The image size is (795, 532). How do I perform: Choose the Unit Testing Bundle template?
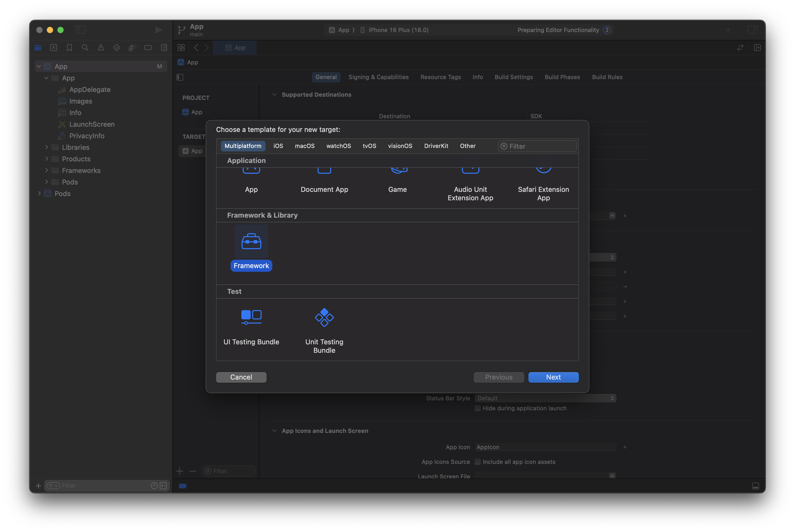tap(324, 318)
